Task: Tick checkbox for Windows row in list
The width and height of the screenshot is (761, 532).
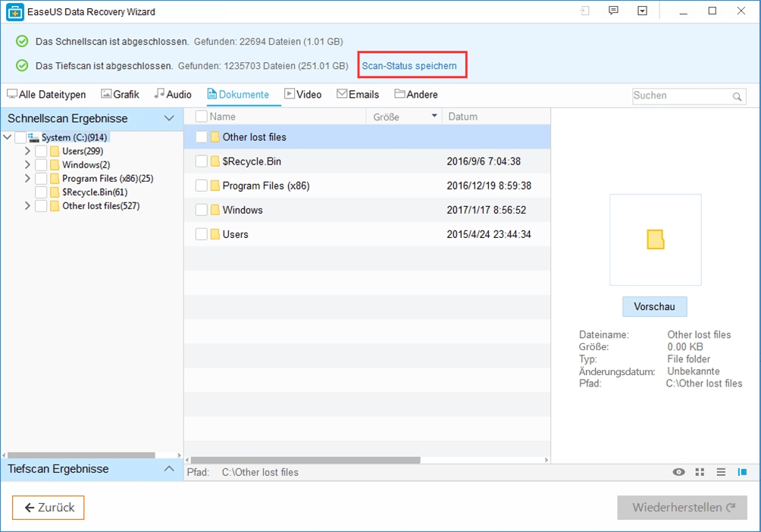Action: 201,210
